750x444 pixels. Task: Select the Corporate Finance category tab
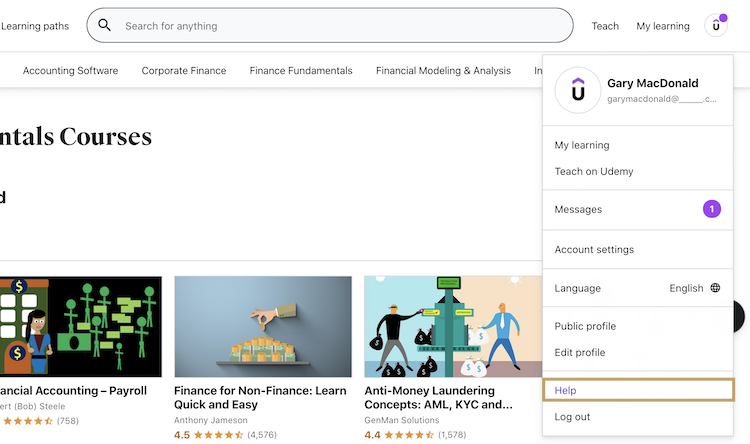pyautogui.click(x=184, y=71)
